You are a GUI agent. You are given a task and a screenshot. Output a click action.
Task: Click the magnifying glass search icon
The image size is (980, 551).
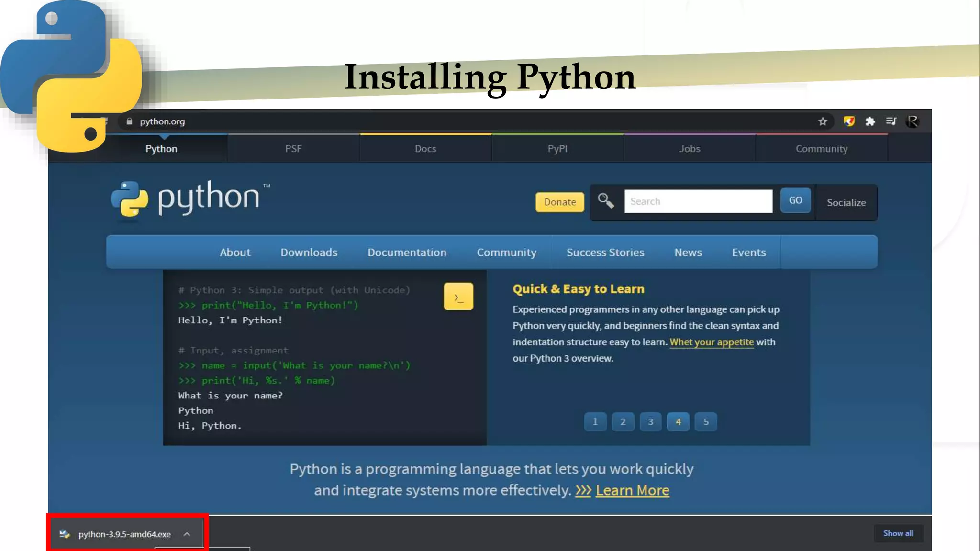(x=606, y=201)
